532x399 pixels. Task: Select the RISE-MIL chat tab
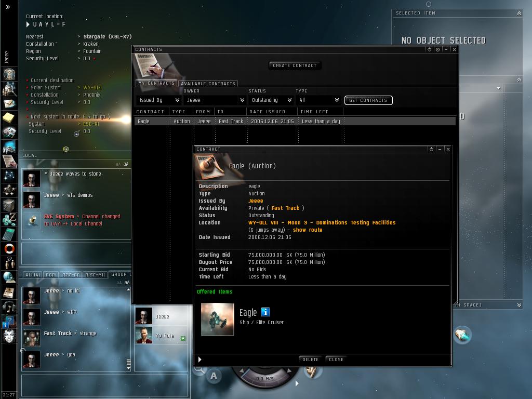click(x=96, y=275)
